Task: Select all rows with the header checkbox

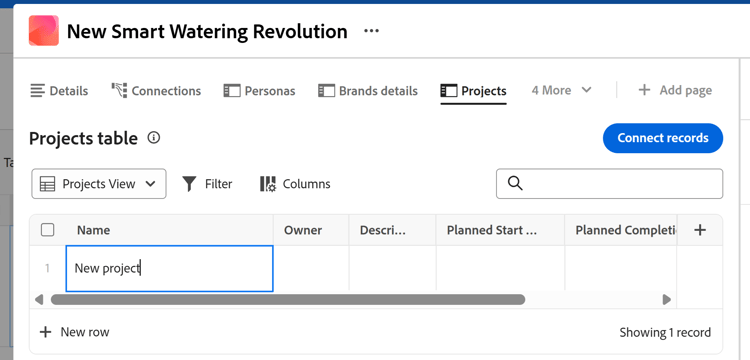Action: pos(47,230)
